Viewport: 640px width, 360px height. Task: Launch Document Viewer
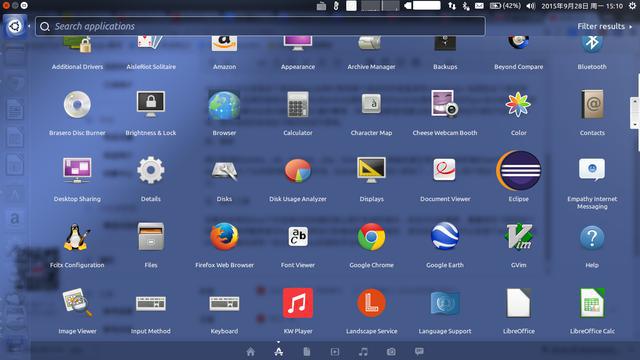point(444,170)
